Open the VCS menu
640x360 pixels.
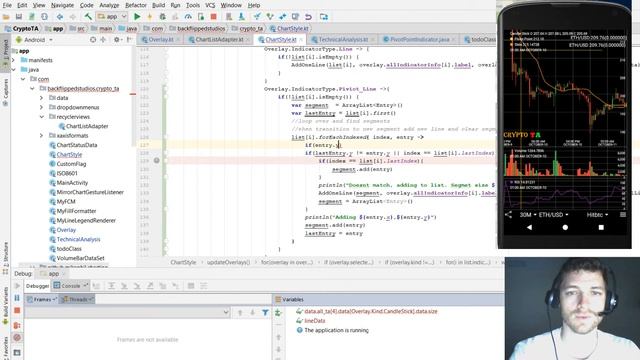click(x=210, y=5)
